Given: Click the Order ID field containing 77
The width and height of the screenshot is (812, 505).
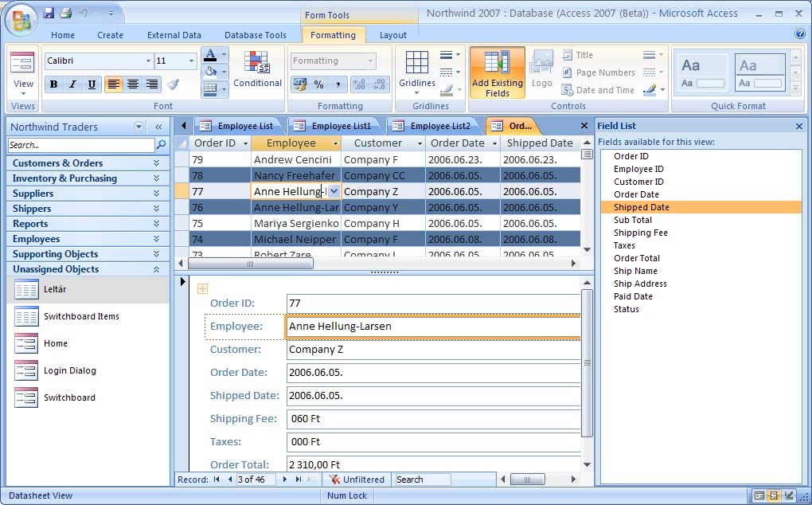Looking at the screenshot, I should pyautogui.click(x=433, y=303).
